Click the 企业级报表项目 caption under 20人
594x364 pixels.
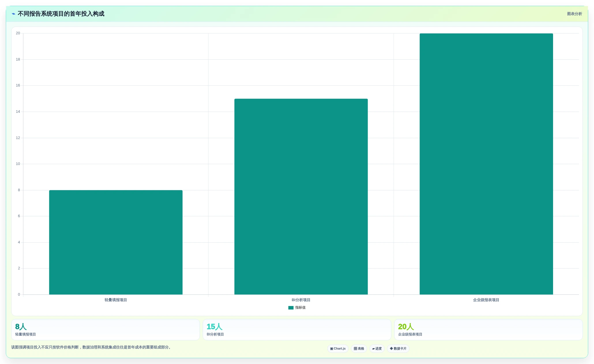(410, 335)
